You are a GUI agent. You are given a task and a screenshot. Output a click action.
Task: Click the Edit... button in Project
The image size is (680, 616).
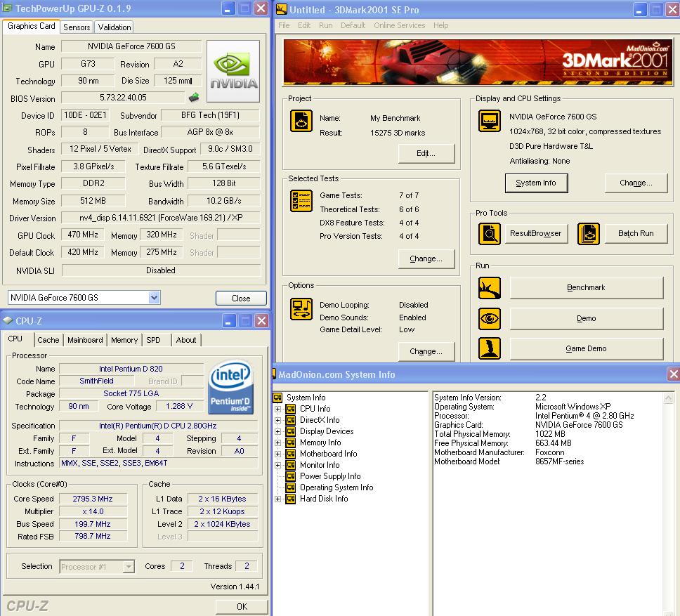coord(426,153)
